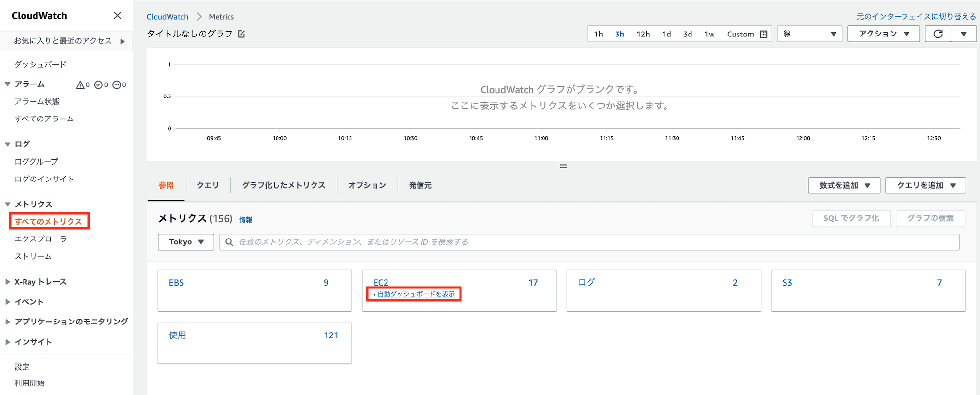980x395 pixels.
Task: Open 利用開始 in the sidebar
Action: pyautogui.click(x=29, y=383)
